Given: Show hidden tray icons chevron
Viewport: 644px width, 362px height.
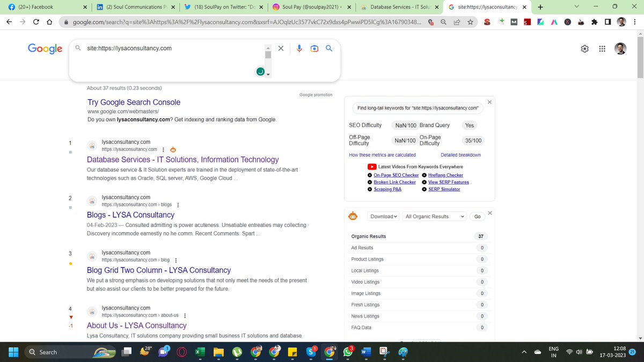Looking at the screenshot, I should (x=524, y=352).
